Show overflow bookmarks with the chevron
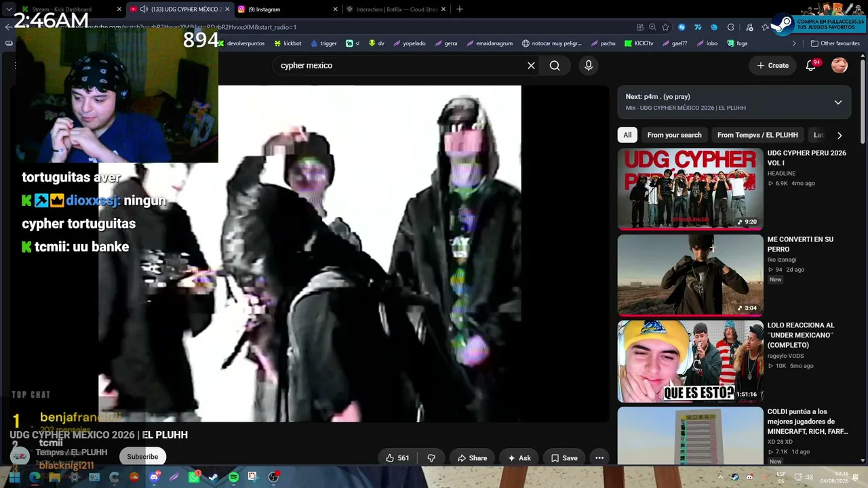This screenshot has height=488, width=868. point(795,43)
